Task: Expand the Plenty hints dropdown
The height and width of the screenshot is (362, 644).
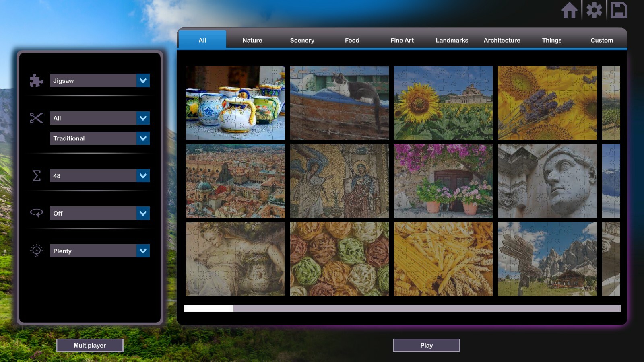Action: coord(100,251)
